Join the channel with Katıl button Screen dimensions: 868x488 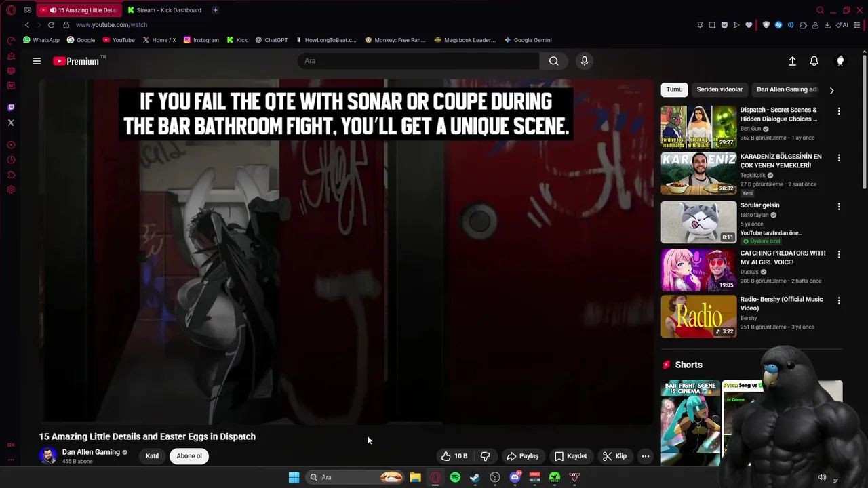[152, 456]
